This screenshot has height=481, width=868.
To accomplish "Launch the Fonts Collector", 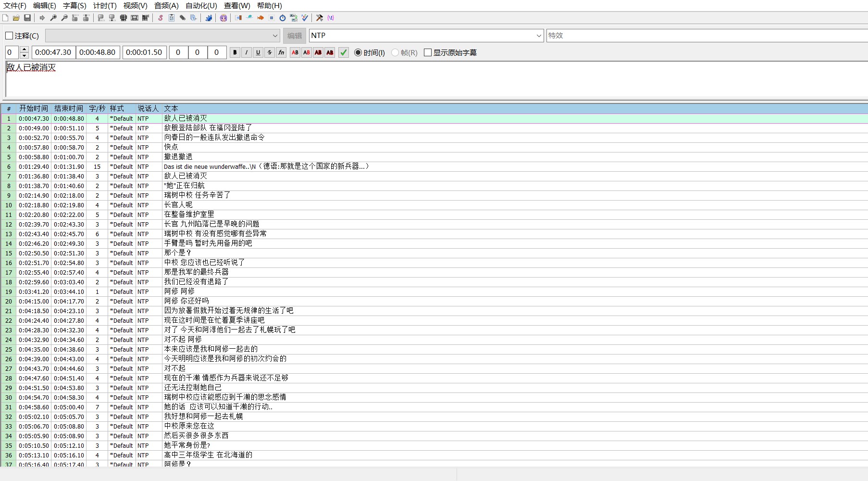I will pos(194,18).
